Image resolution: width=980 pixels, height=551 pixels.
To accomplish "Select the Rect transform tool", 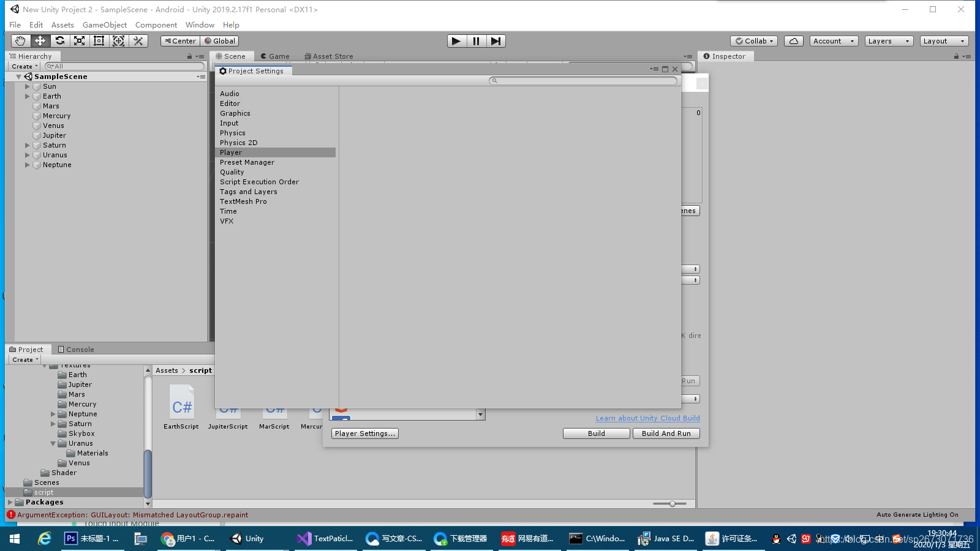I will [99, 41].
